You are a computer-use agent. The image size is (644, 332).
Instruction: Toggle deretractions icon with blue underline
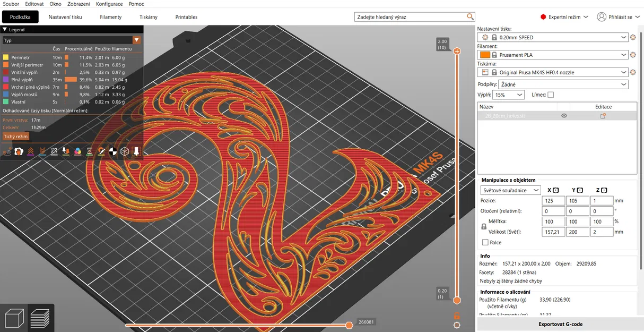point(42,151)
